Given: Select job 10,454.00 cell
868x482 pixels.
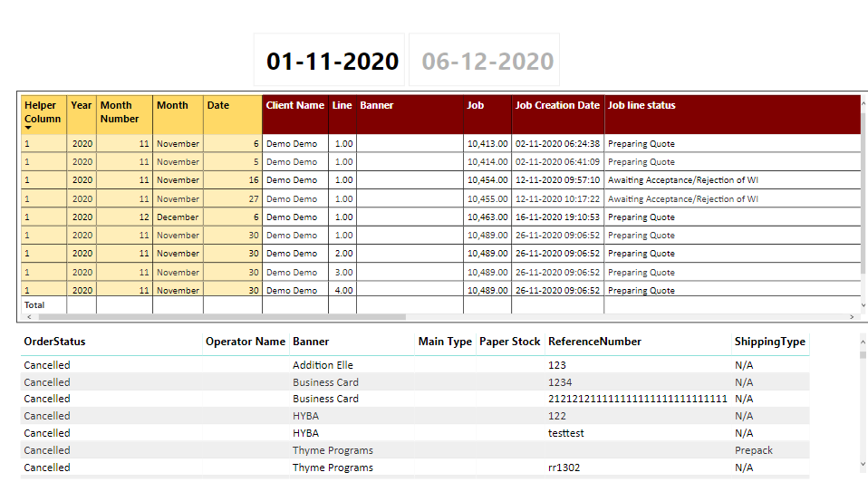Looking at the screenshot, I should coord(487,180).
